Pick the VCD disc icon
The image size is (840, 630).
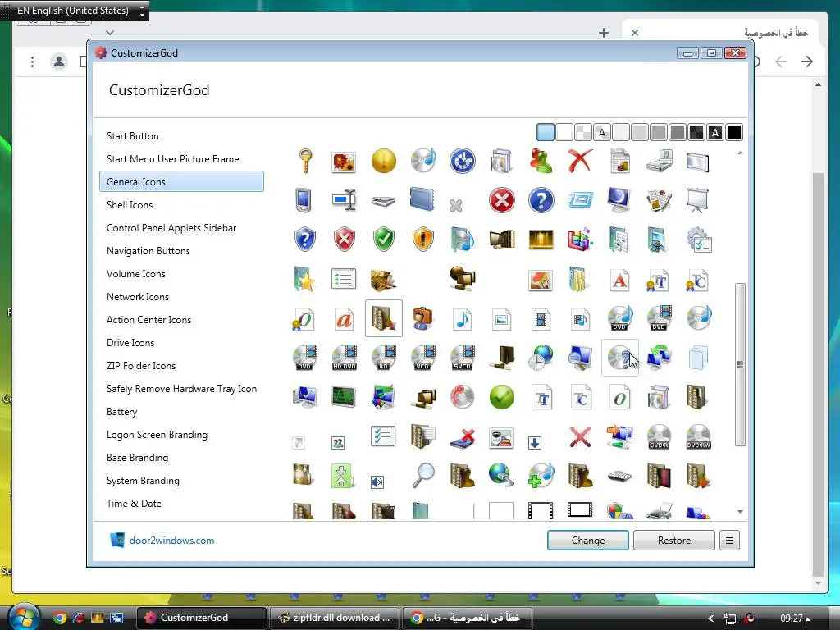(x=422, y=358)
